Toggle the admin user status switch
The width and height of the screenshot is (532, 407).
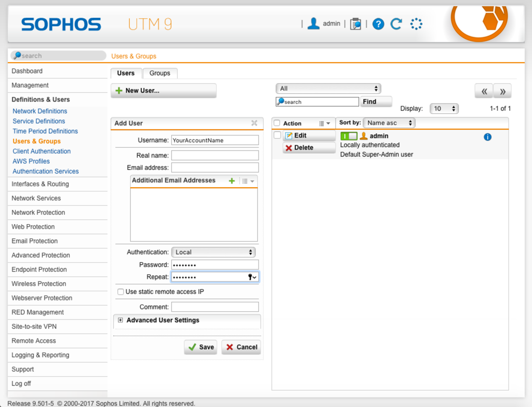coord(348,136)
